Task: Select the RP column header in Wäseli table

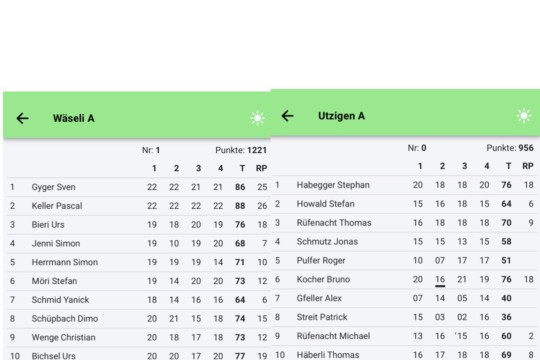Action: click(261, 168)
